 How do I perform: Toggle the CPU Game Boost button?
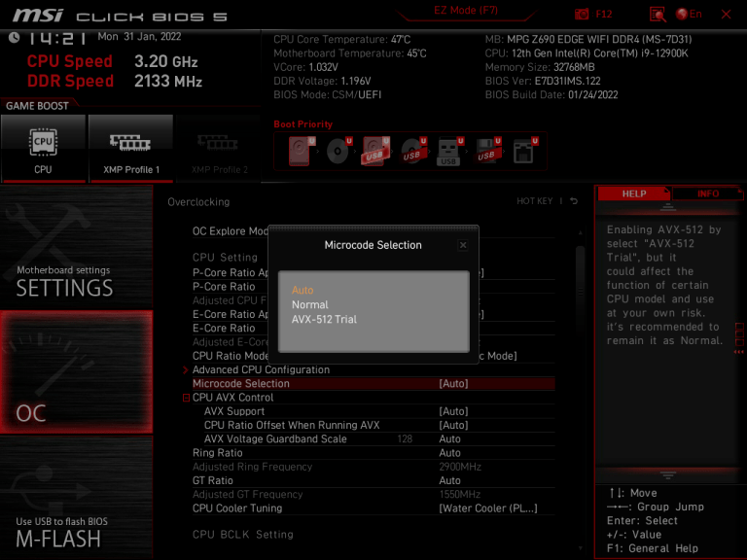pyautogui.click(x=43, y=148)
